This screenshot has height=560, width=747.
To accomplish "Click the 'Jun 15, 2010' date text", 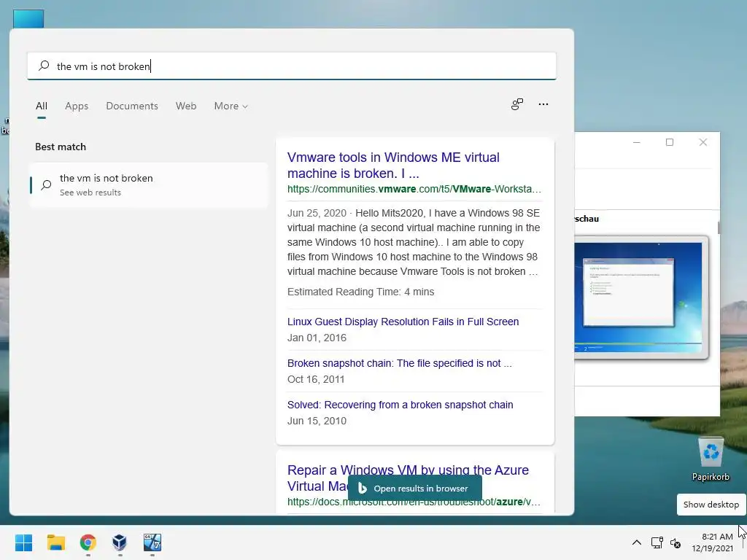I will pyautogui.click(x=317, y=421).
